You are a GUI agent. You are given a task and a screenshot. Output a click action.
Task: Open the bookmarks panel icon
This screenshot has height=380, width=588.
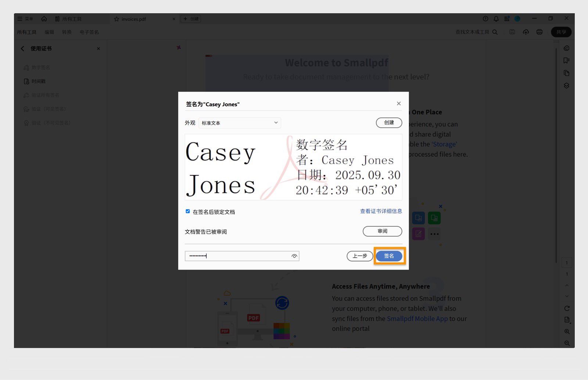(567, 60)
